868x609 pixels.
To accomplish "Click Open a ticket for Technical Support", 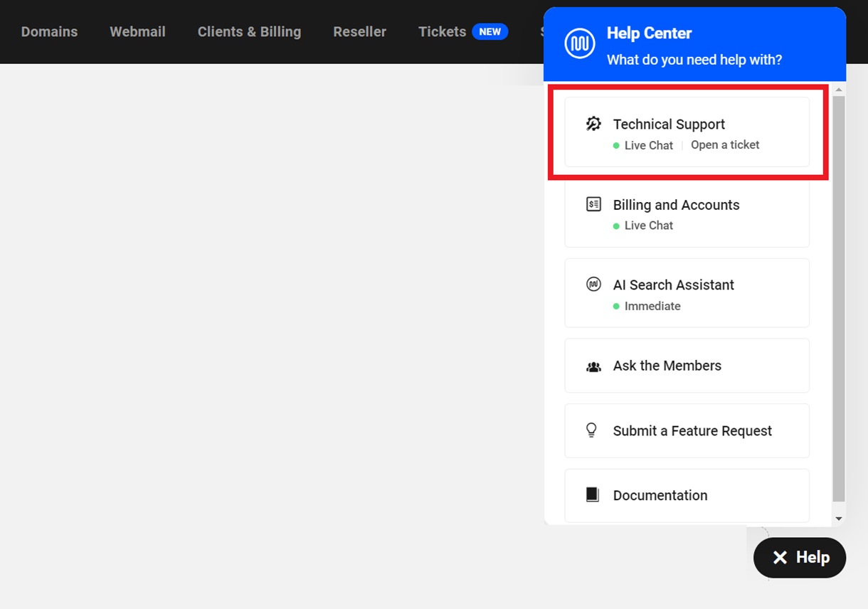I will (725, 144).
